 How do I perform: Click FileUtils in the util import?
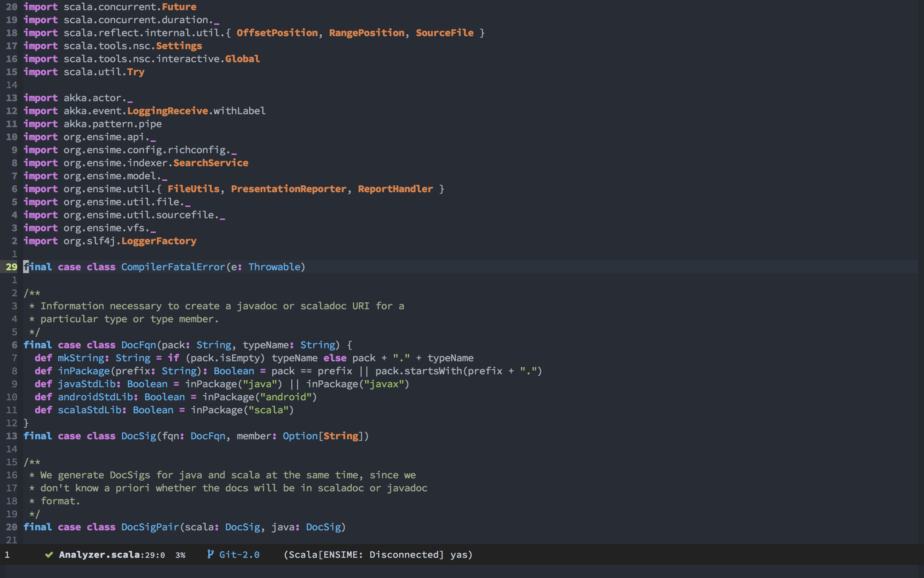(193, 189)
